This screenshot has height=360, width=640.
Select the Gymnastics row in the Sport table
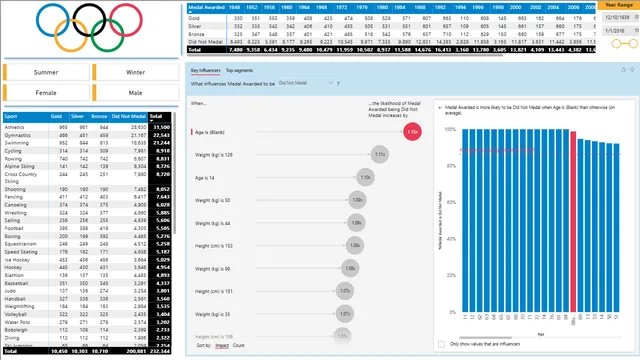tap(87, 135)
